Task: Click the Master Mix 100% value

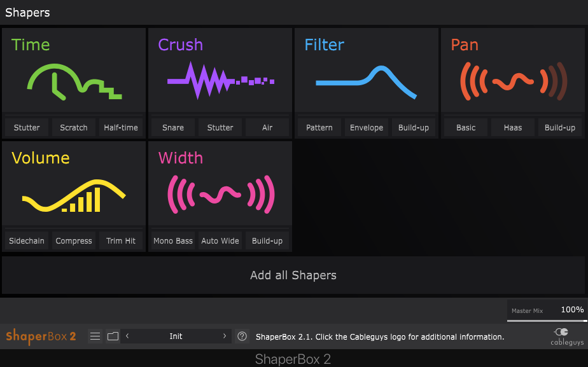Action: (572, 310)
